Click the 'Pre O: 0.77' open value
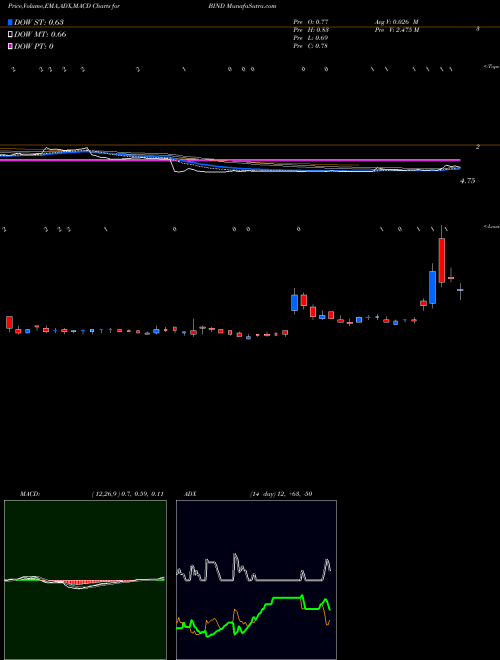This screenshot has height=660, width=500. (311, 22)
